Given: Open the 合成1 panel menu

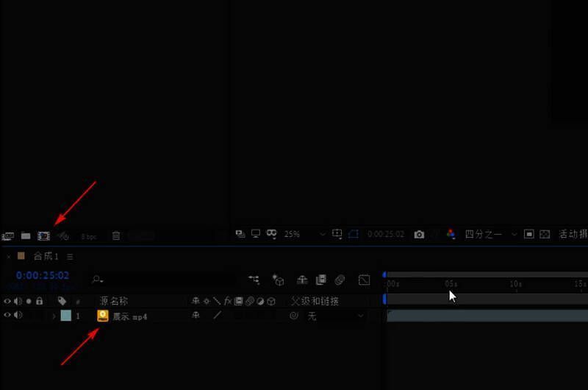Looking at the screenshot, I should pos(70,256).
